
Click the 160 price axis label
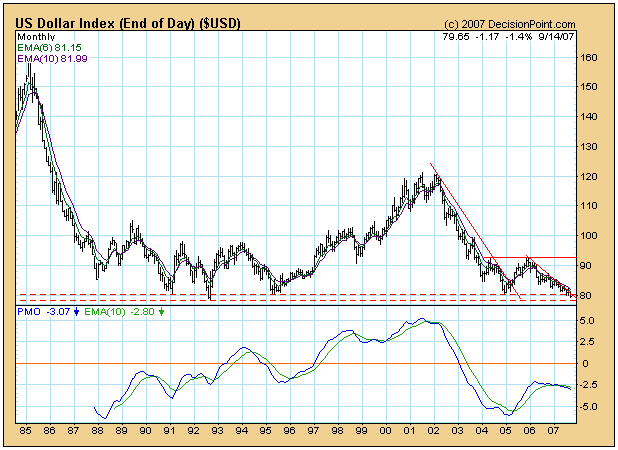[x=589, y=58]
